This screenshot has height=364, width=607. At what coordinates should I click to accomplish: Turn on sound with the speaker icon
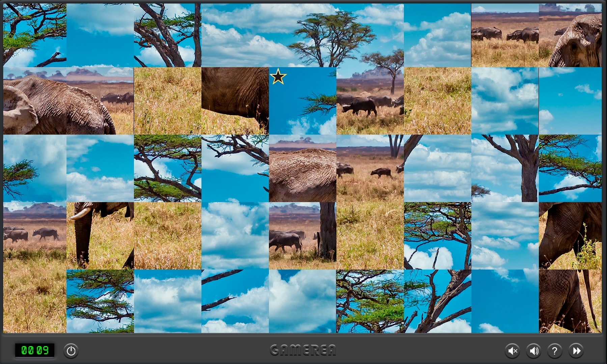pos(533,351)
